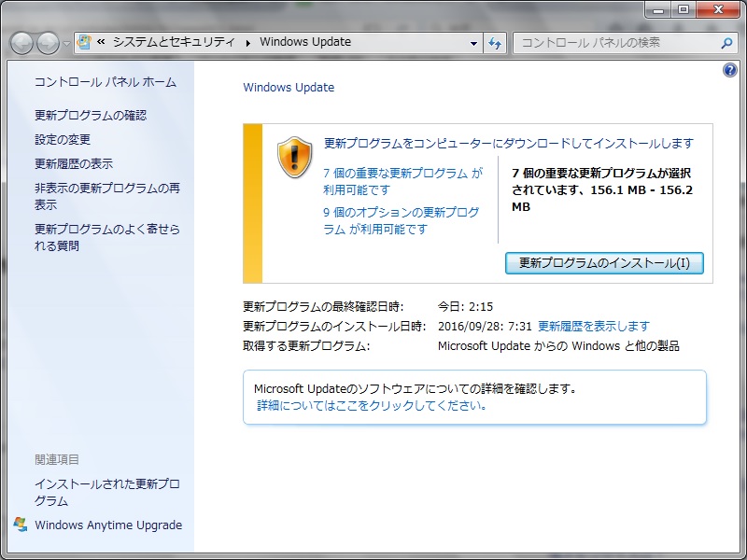Click the Control Panel icon in address bar
The width and height of the screenshot is (747, 560).
click(84, 42)
